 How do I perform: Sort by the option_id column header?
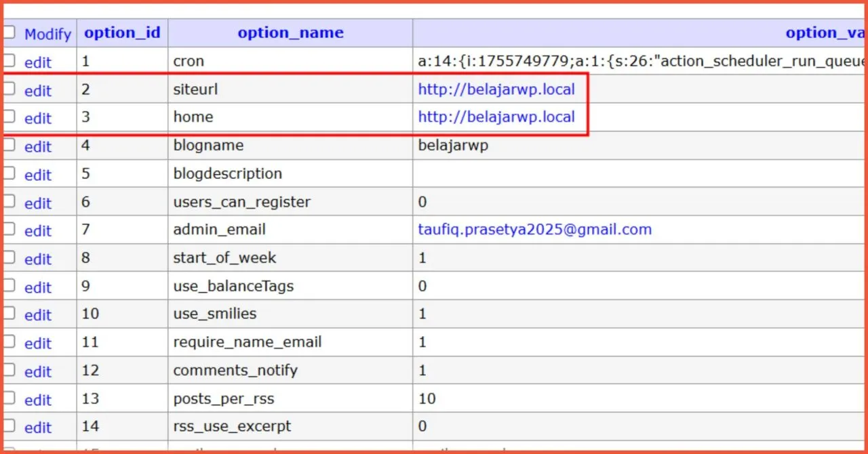click(122, 33)
